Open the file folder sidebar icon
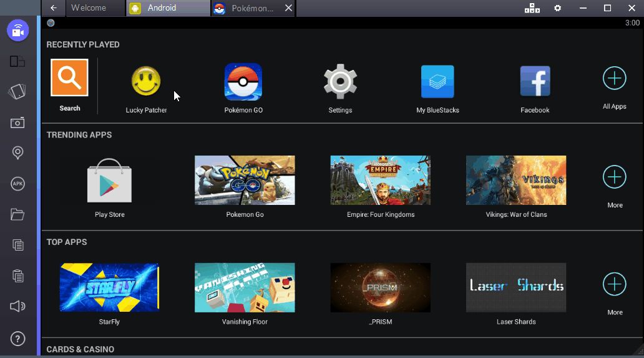Image resolution: width=644 pixels, height=358 pixels. 17,214
